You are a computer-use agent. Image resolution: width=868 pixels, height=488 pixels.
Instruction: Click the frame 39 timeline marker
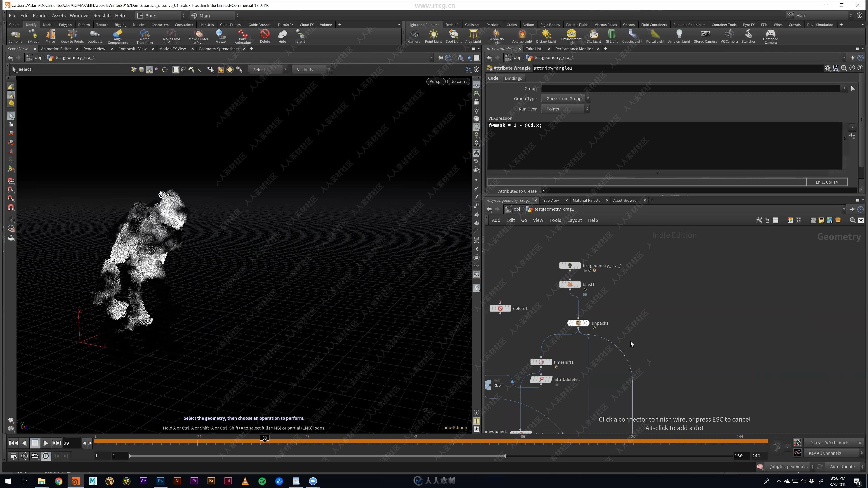[265, 438]
